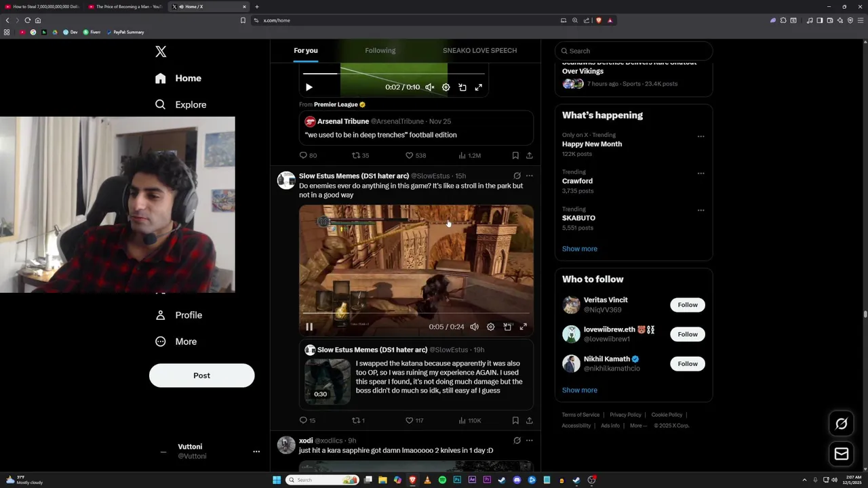Follow Nikhil Kamath
The height and width of the screenshot is (488, 868).
pos(688,364)
